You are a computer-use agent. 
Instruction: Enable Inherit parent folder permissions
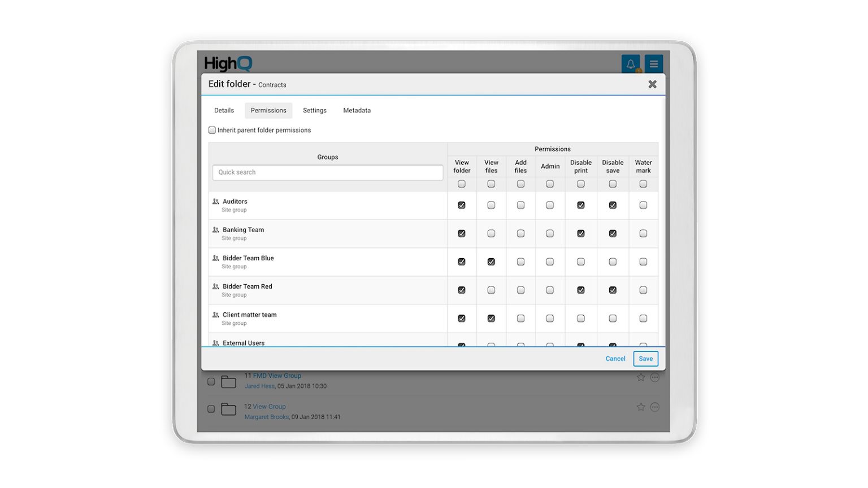[x=212, y=129]
